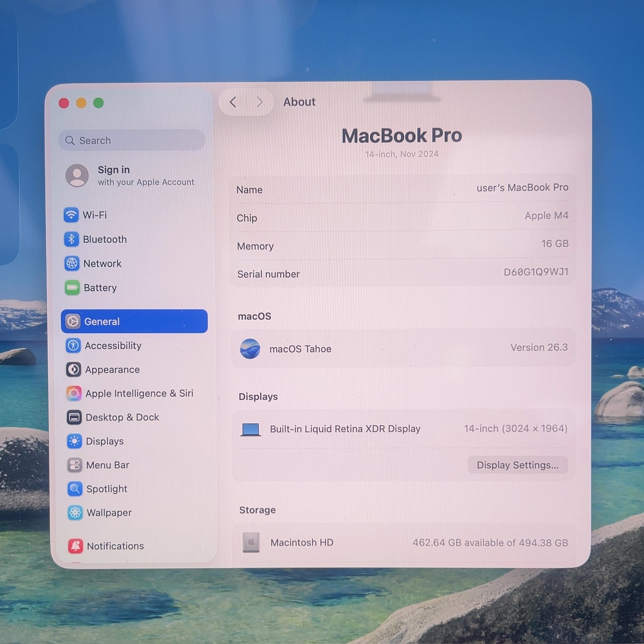This screenshot has height=644, width=644.
Task: Select the Desktop & Dock icon
Action: pos(74,417)
